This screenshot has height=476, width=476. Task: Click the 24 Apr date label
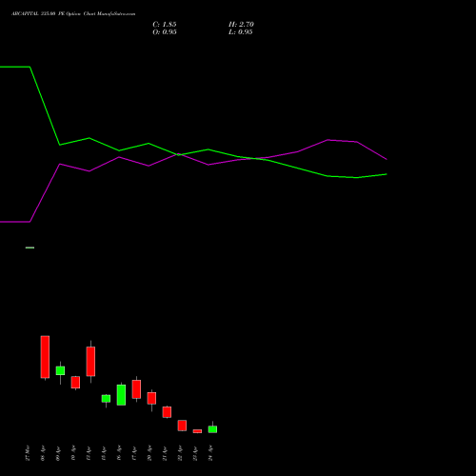click(x=210, y=453)
